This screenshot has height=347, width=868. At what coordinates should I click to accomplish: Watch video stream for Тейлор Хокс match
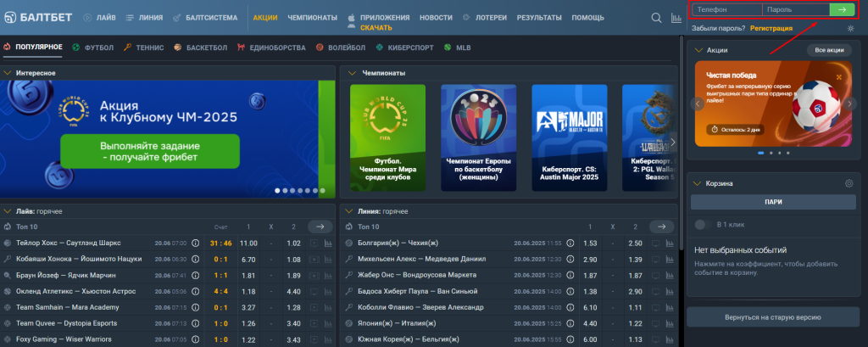[x=314, y=243]
